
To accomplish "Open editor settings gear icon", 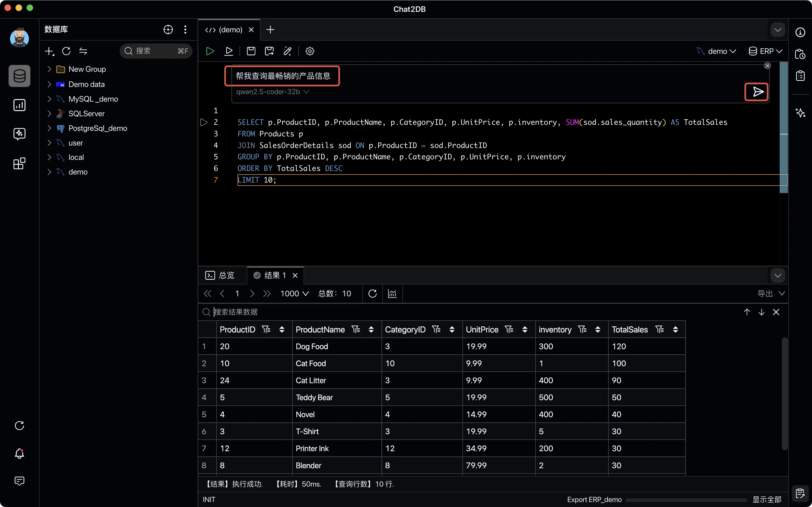I will pyautogui.click(x=310, y=51).
